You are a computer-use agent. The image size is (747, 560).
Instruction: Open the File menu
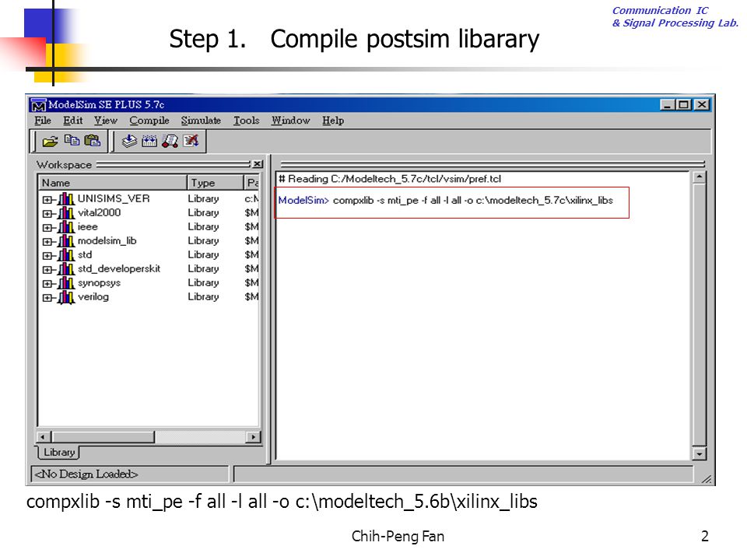tap(43, 121)
